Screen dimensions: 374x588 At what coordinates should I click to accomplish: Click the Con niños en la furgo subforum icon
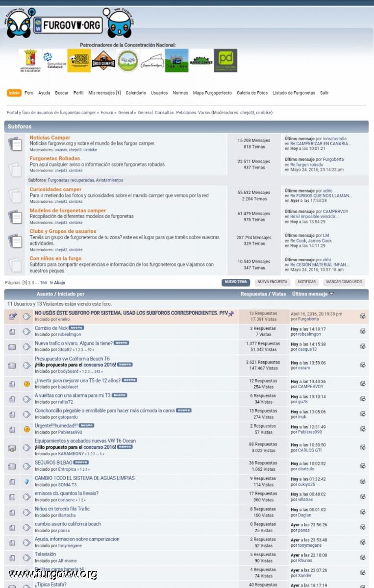(x=16, y=265)
